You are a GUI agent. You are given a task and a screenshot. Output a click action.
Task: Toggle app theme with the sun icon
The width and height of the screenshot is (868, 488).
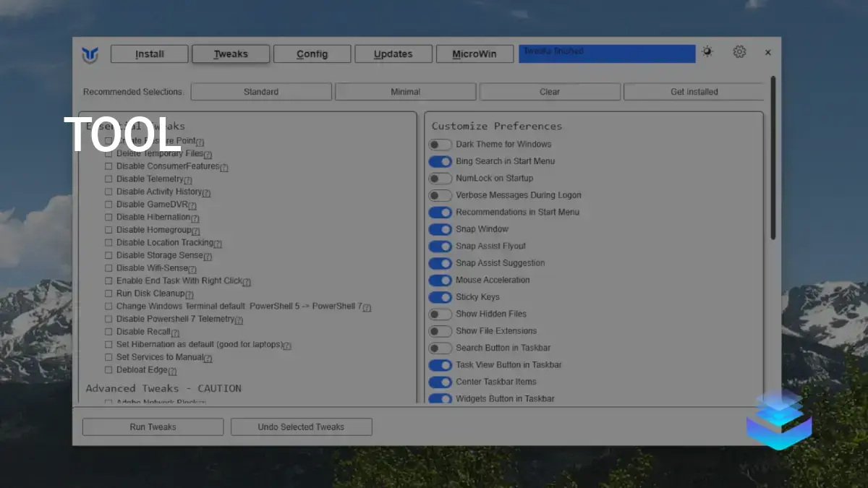pyautogui.click(x=707, y=51)
